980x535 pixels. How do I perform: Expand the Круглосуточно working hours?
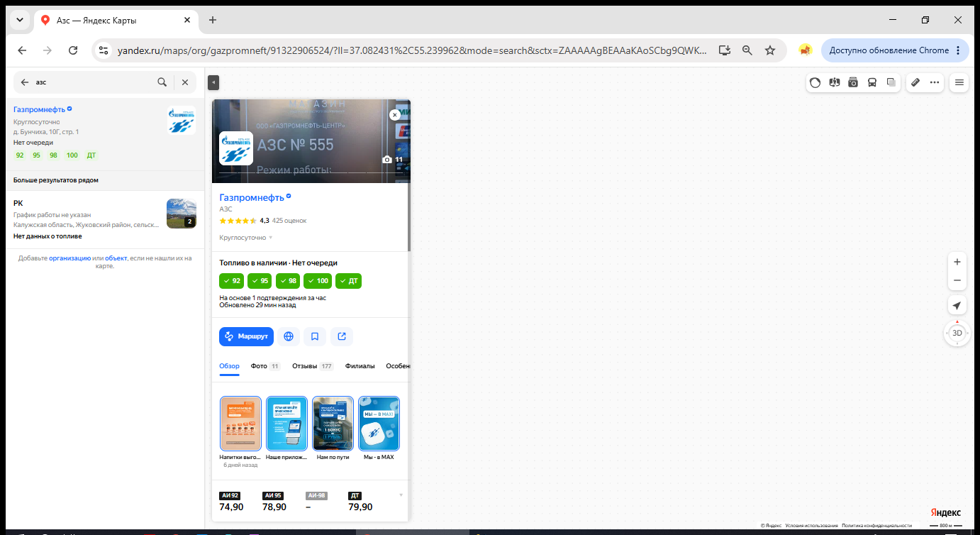click(x=246, y=238)
